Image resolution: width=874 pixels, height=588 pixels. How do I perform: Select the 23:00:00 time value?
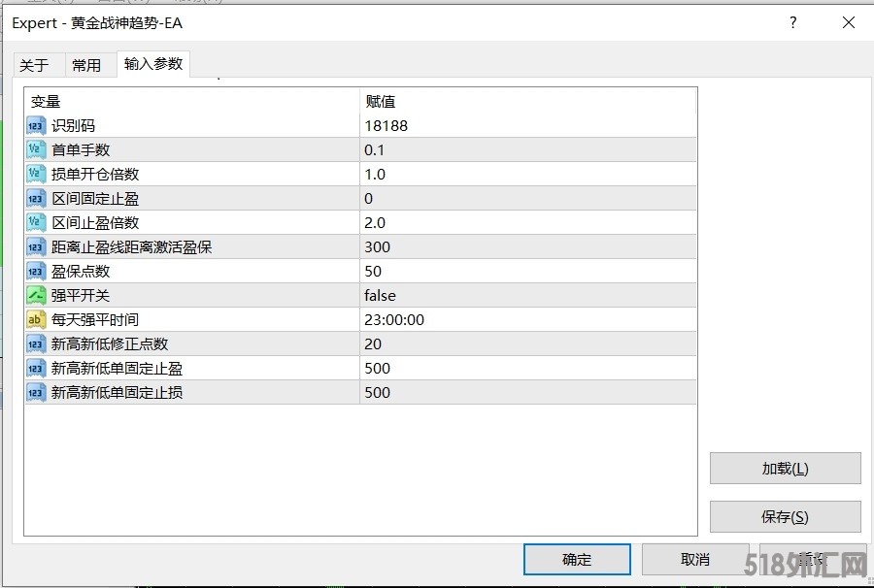click(393, 319)
